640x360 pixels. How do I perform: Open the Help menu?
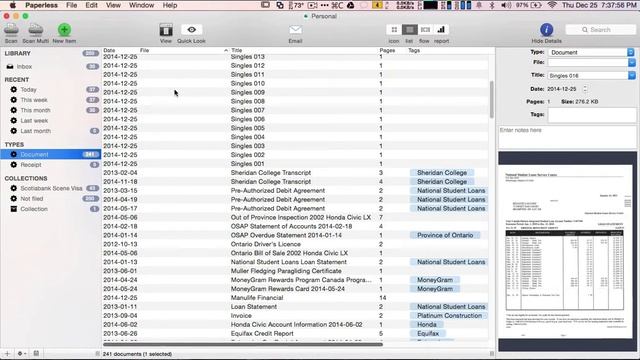(x=170, y=5)
